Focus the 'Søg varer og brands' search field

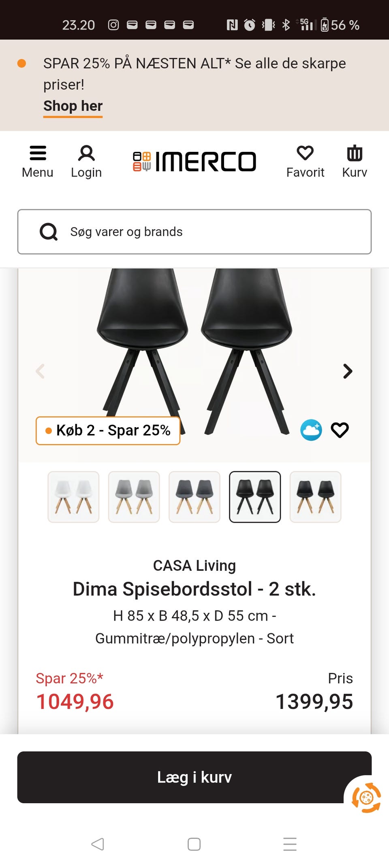pos(194,232)
